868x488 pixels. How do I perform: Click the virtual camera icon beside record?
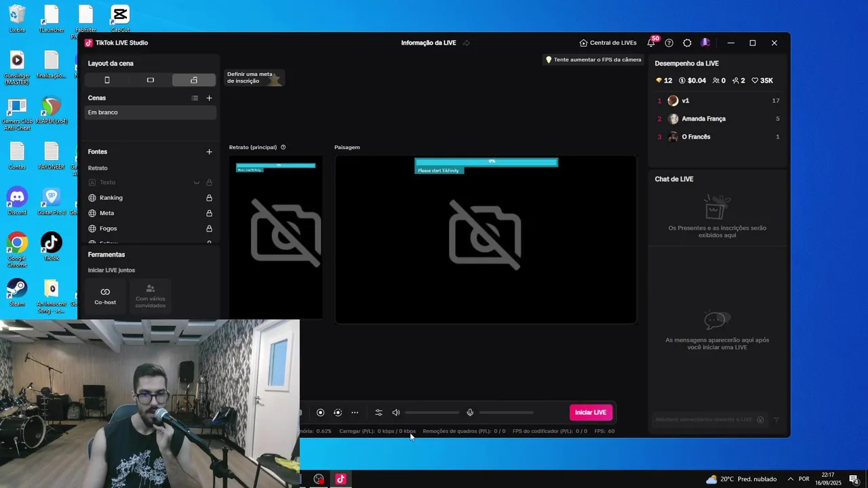[338, 413]
